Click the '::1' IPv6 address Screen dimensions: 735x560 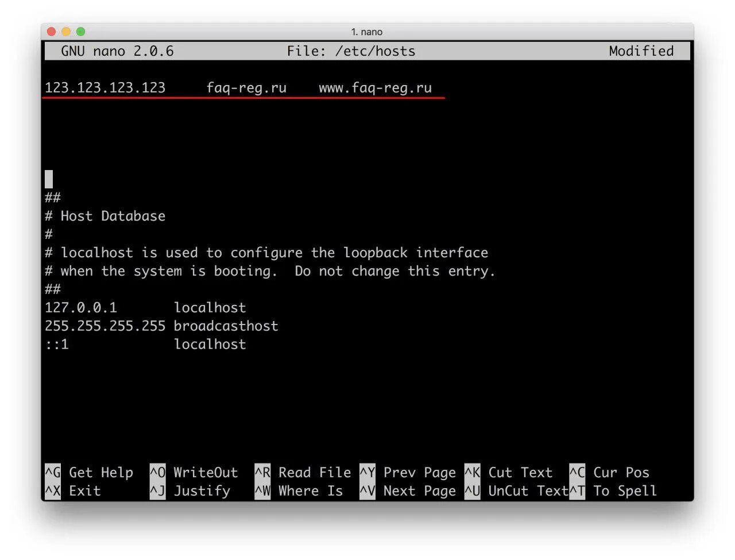[57, 345]
